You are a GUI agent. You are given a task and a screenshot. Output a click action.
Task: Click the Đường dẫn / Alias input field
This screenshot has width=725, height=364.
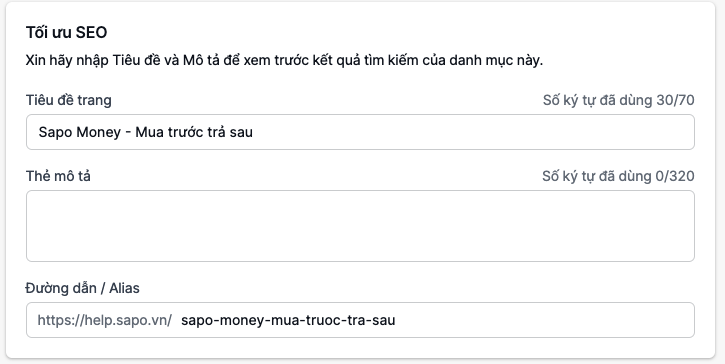click(360, 320)
